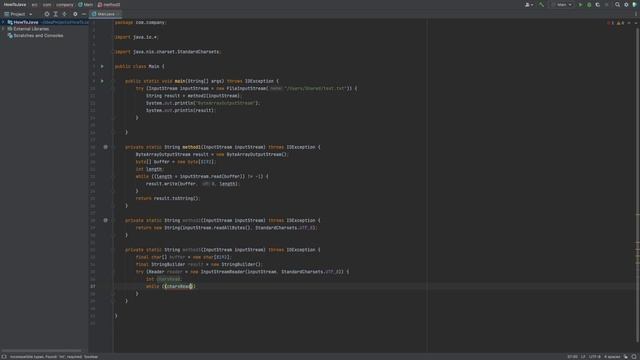Click HowToJava breadcrumb in navigation bar

15,4
